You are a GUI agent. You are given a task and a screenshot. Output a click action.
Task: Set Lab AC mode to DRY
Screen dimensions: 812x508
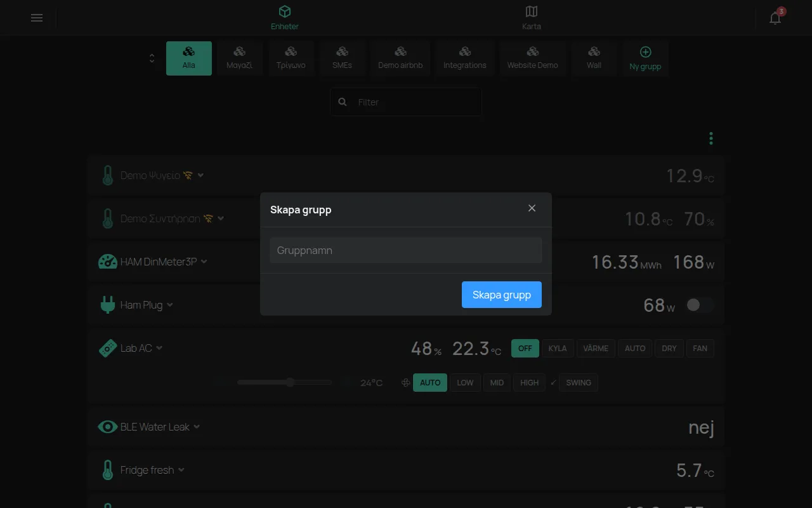pyautogui.click(x=669, y=348)
